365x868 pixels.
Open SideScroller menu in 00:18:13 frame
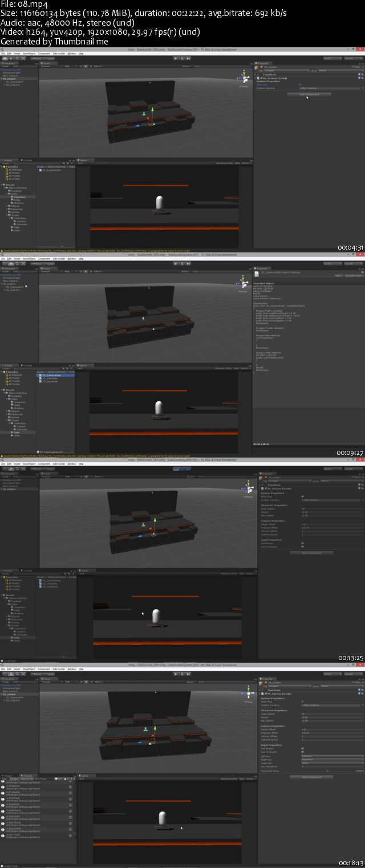pyautogui.click(x=59, y=669)
